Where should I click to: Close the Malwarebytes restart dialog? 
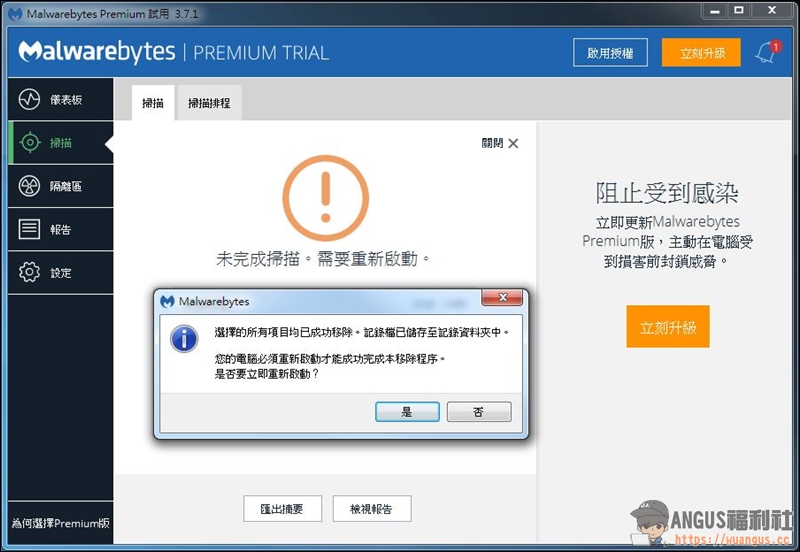coord(502,299)
